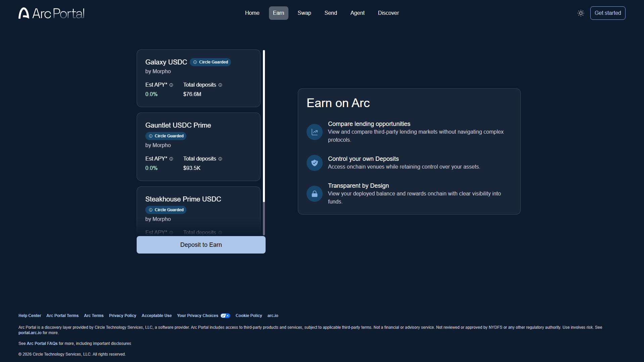Image resolution: width=644 pixels, height=362 pixels.
Task: Click the Circle Guarded badge on Gauntlet USDC Prime
Action: pyautogui.click(x=166, y=136)
